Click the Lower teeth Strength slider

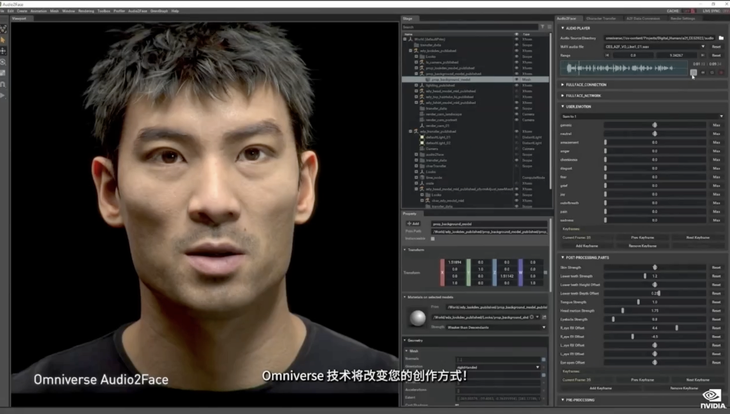pyautogui.click(x=655, y=276)
